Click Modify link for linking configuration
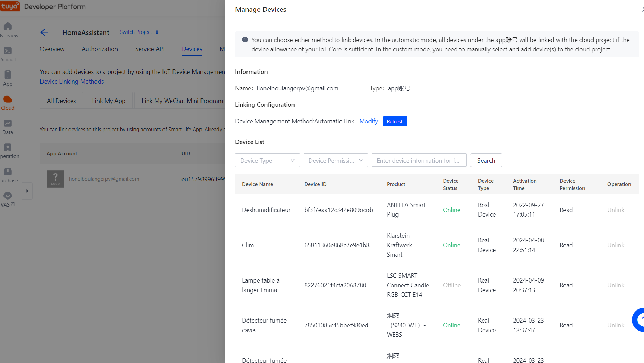The width and height of the screenshot is (644, 363). pos(368,121)
